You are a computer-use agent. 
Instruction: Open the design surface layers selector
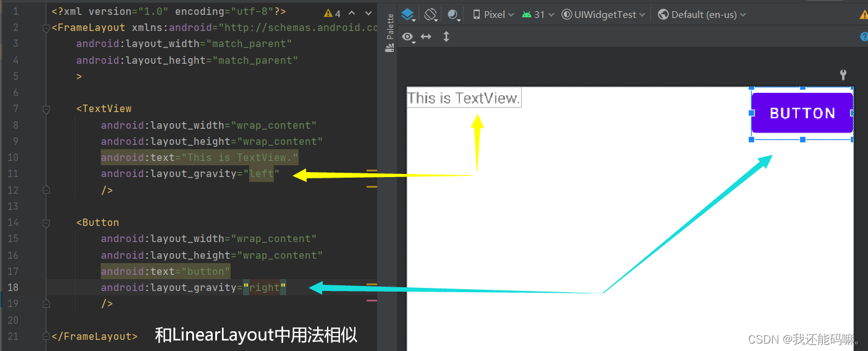tap(409, 14)
